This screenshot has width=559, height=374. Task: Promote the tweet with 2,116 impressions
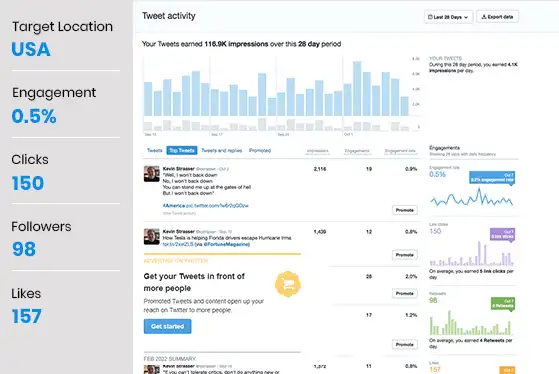point(405,210)
